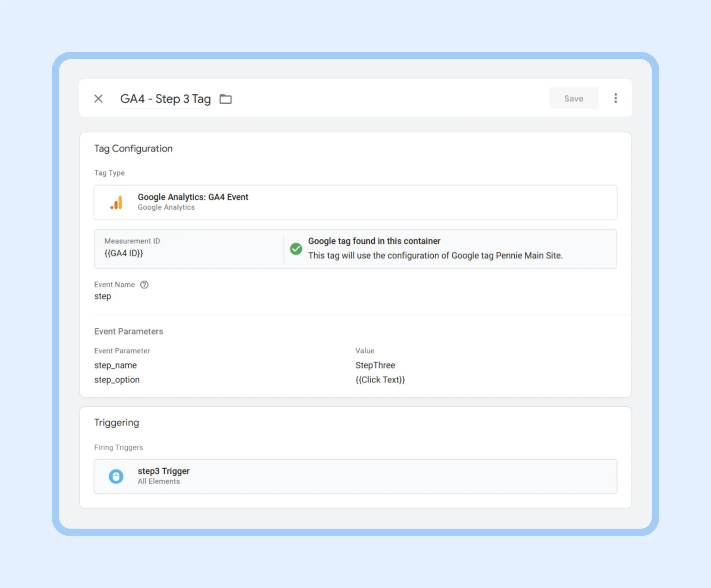
Task: Open the Tag Configuration section
Action: (133, 148)
